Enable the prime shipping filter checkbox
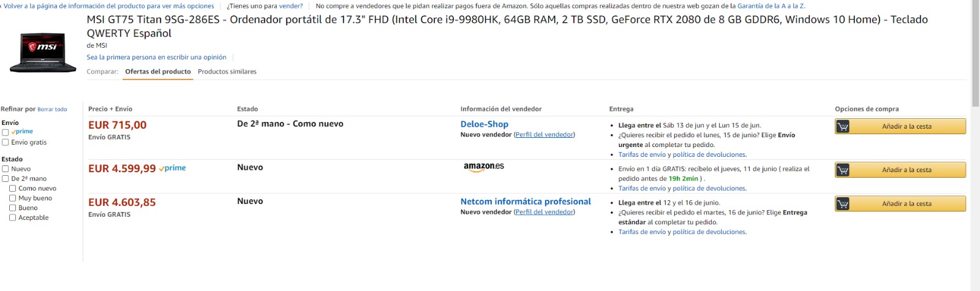 coord(6,132)
